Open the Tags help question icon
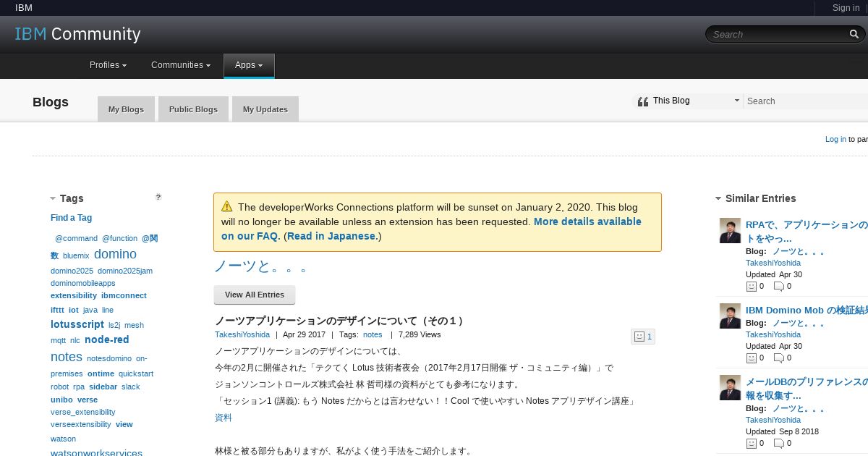This screenshot has width=868, height=456. click(x=158, y=197)
